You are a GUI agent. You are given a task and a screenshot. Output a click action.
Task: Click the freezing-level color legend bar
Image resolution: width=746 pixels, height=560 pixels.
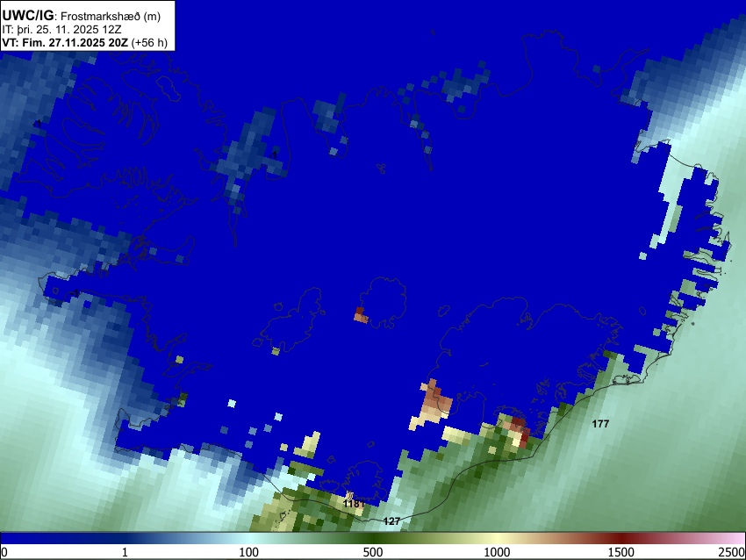[x=373, y=538]
